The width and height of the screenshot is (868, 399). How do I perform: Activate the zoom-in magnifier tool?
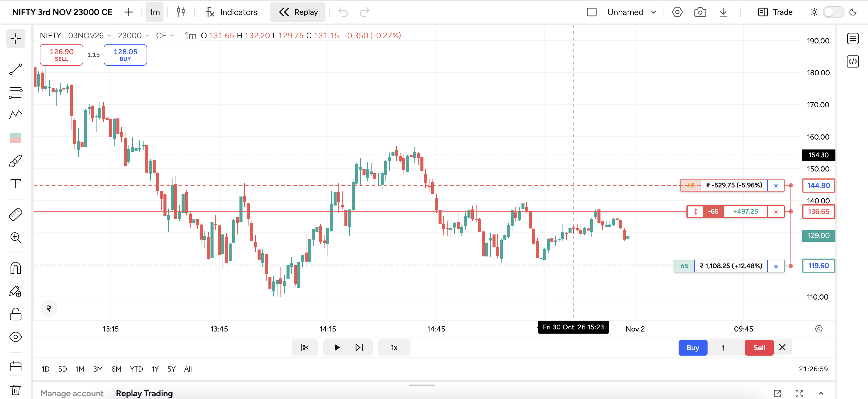[x=15, y=237]
